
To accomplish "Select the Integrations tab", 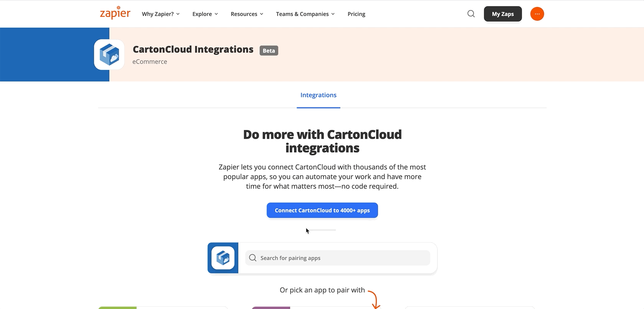I will coord(318,95).
